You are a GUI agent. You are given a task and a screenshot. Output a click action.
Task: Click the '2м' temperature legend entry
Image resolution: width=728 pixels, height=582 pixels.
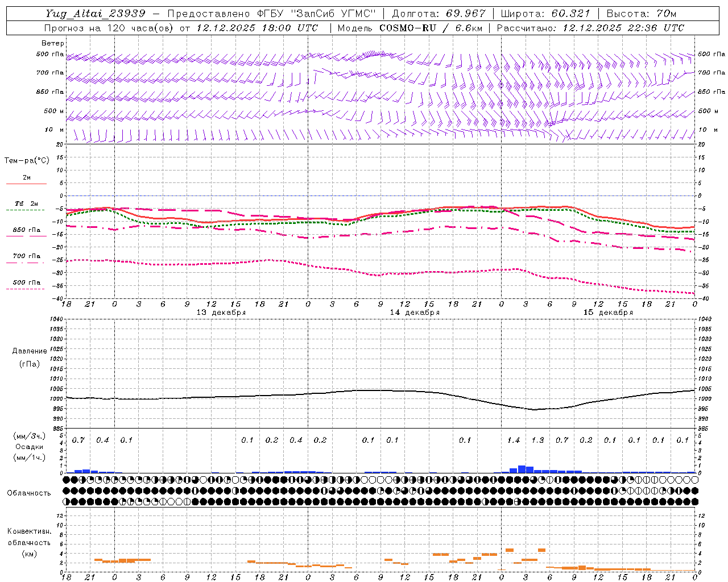pos(27,178)
